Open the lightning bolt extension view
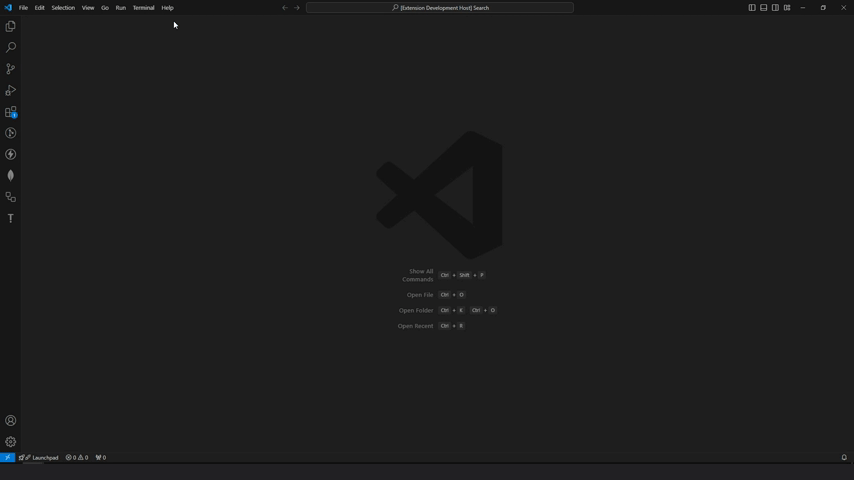 point(10,154)
